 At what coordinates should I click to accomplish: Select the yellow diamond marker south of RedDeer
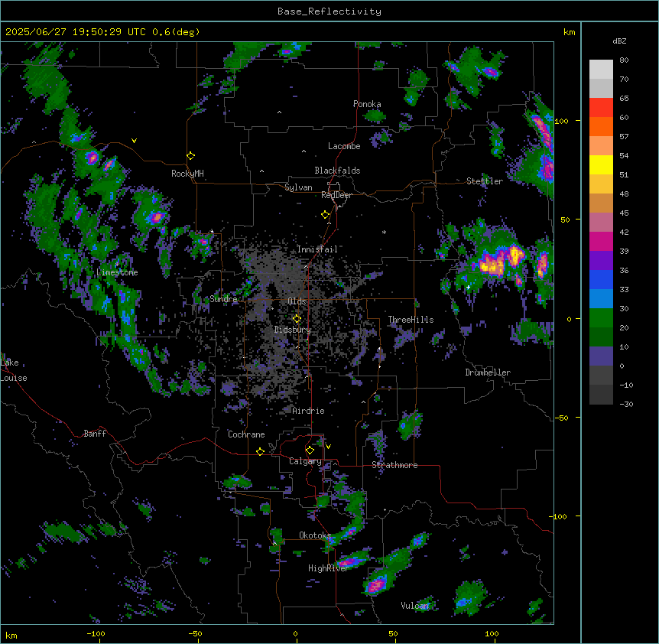click(326, 215)
